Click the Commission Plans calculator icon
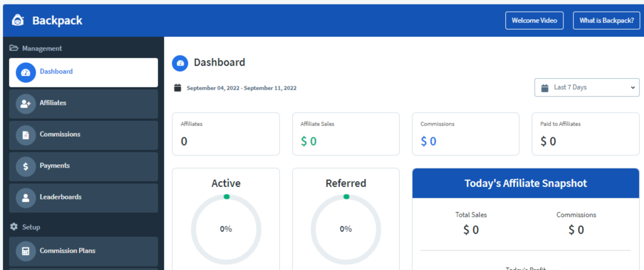644x270 pixels. [x=26, y=251]
